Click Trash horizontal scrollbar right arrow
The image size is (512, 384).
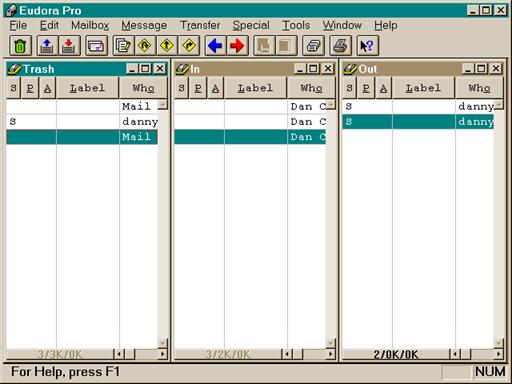(x=163, y=354)
